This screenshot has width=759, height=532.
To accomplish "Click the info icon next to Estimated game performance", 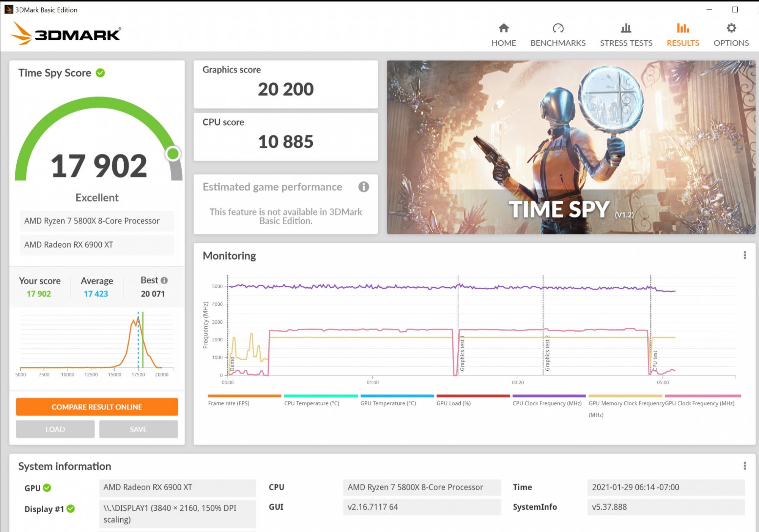I will [364, 186].
